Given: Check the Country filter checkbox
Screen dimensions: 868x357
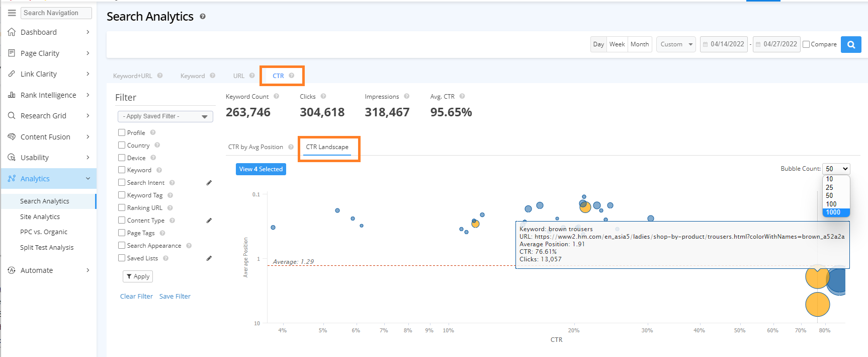Looking at the screenshot, I should click(122, 145).
